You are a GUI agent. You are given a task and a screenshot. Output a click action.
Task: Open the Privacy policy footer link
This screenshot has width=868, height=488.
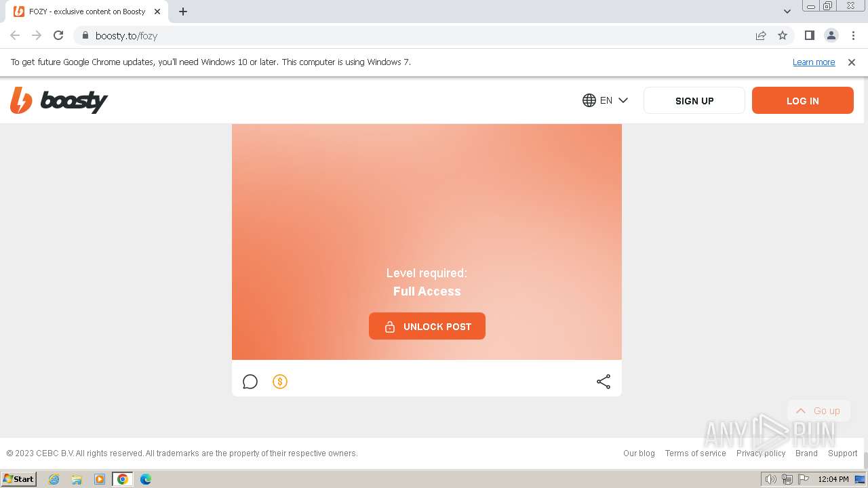761,453
